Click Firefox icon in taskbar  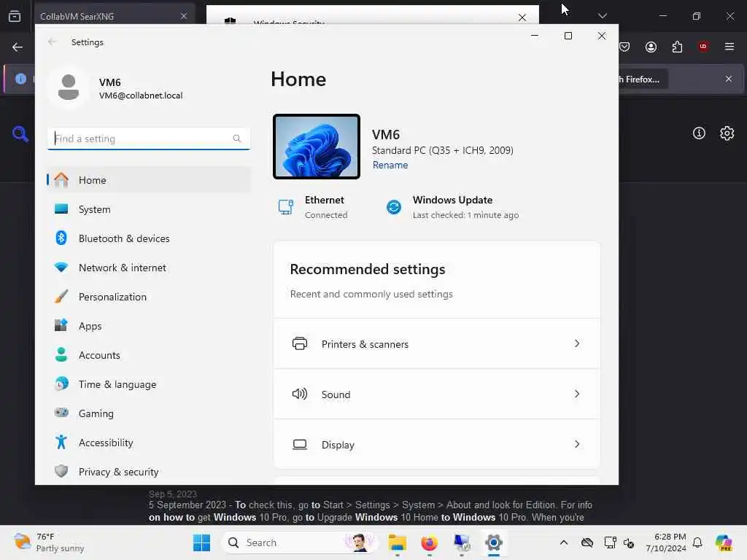coord(429,542)
